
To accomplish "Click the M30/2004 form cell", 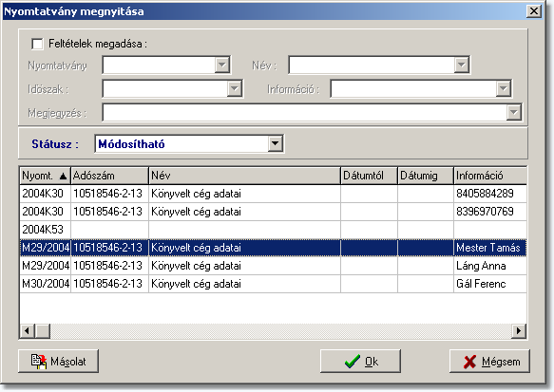I will point(46,284).
